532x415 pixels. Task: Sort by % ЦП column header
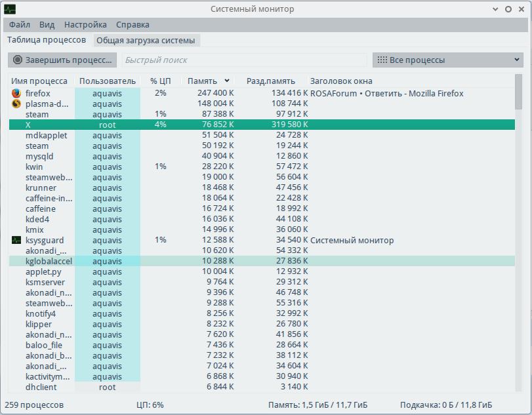(x=161, y=81)
